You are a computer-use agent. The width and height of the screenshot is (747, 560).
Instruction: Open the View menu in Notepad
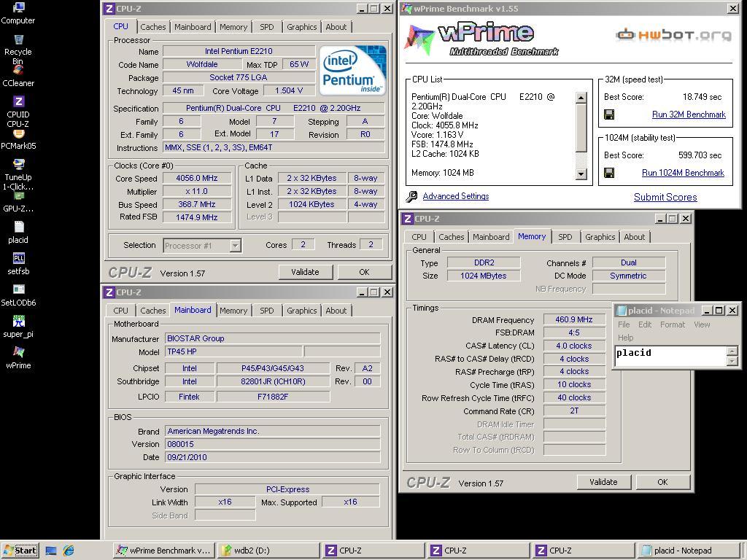(x=702, y=324)
